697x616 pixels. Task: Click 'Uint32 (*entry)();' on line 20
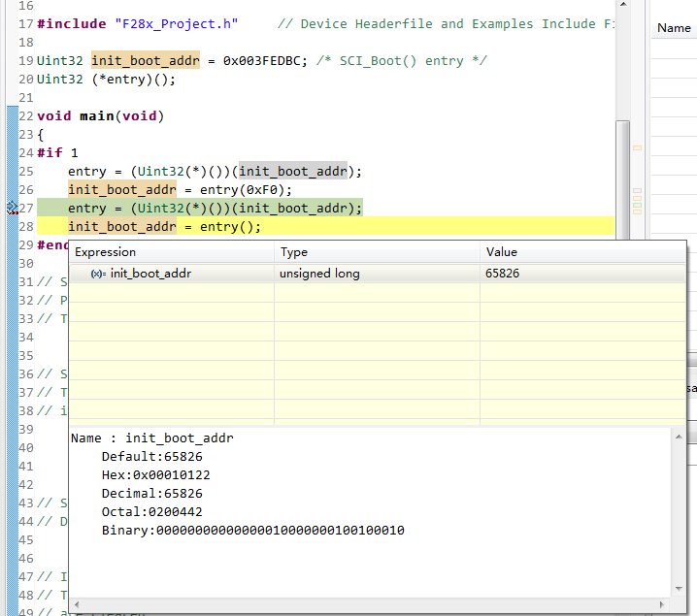[106, 80]
